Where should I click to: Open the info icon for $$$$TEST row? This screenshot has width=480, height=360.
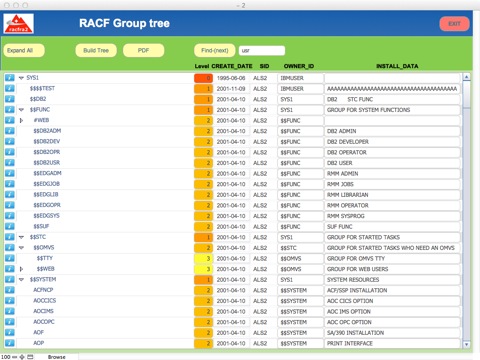pyautogui.click(x=10, y=88)
